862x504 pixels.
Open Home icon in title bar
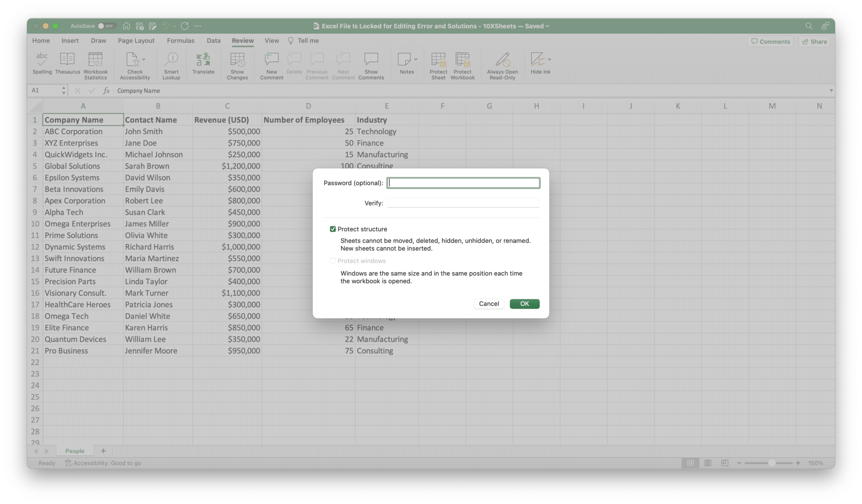tap(126, 26)
